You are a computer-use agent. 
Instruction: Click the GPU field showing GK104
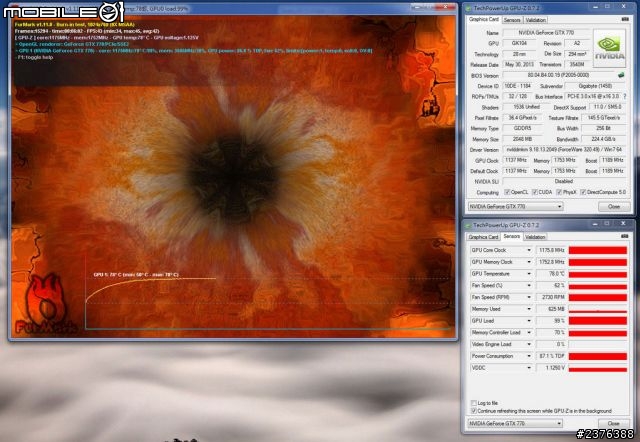click(519, 43)
